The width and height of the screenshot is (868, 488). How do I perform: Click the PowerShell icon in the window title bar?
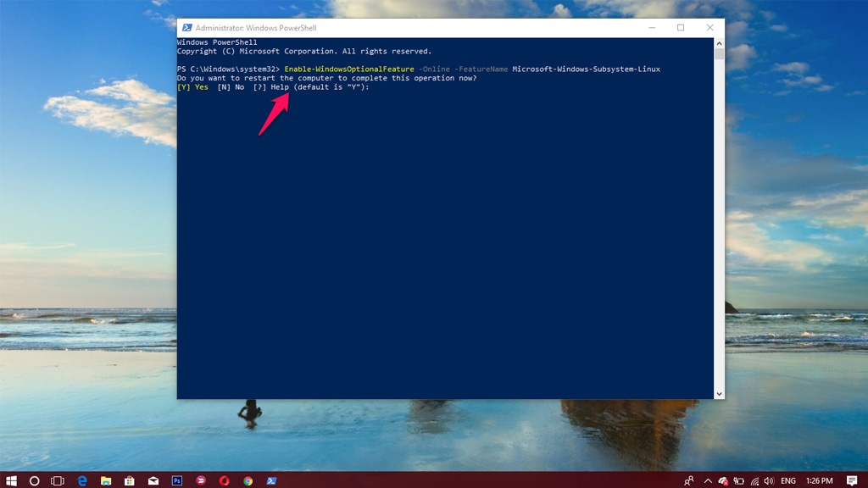(187, 28)
